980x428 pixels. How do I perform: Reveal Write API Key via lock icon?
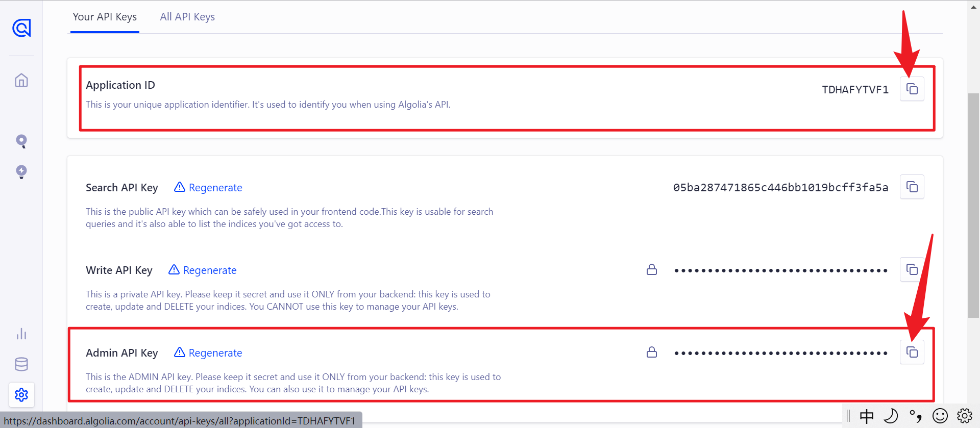(x=652, y=269)
